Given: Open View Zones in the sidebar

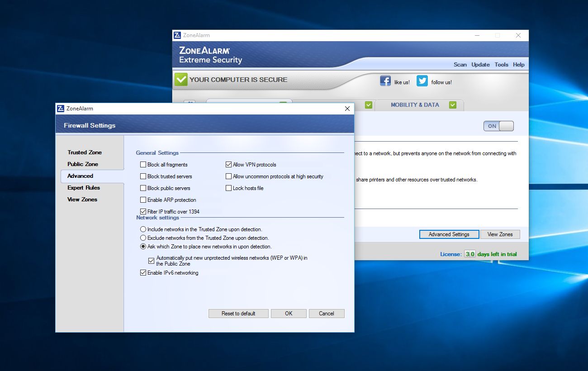Looking at the screenshot, I should tap(82, 200).
